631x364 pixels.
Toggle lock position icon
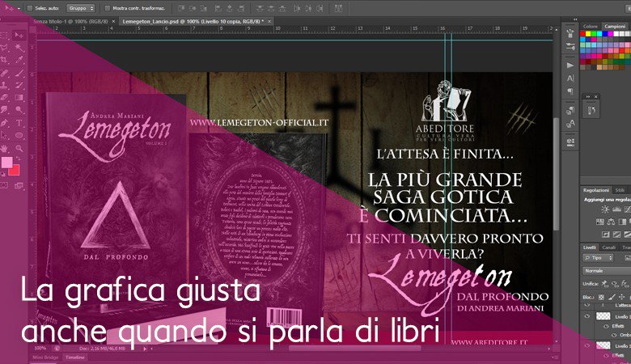622,297
